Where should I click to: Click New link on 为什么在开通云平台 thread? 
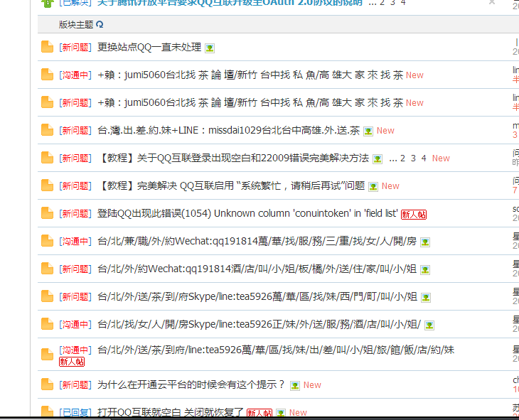coord(312,385)
